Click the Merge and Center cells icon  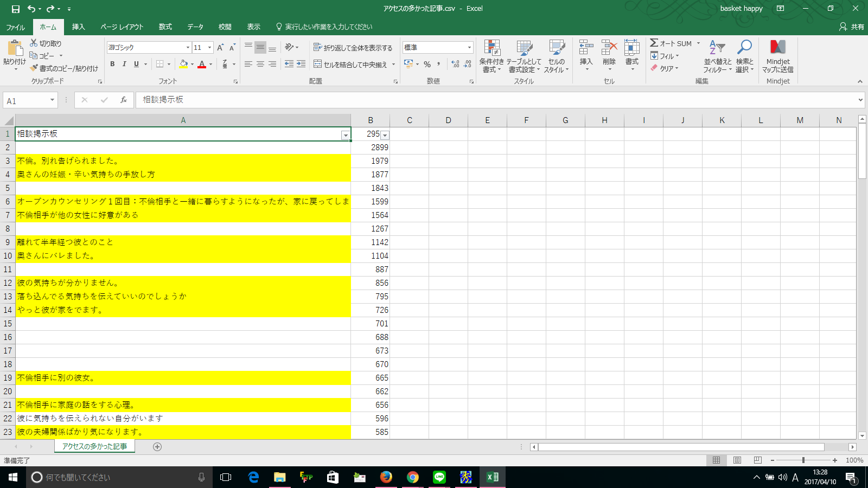[x=318, y=65]
